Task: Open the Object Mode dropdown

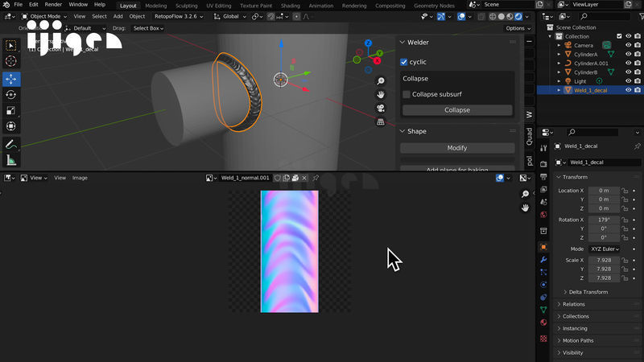Action: pos(44,16)
